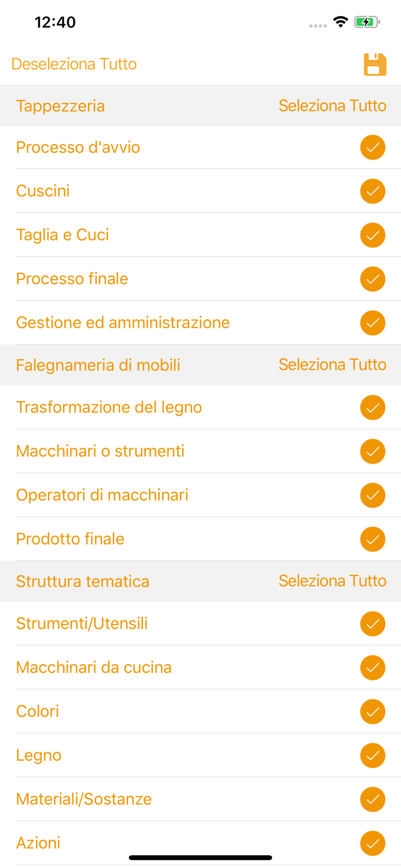Toggle the Cuscini checkmark off
This screenshot has width=401, height=868.
[373, 191]
